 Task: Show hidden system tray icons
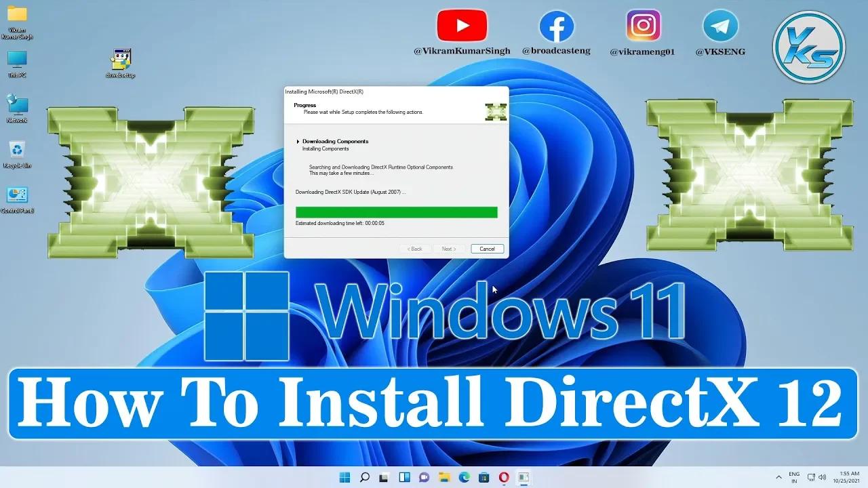point(778,477)
